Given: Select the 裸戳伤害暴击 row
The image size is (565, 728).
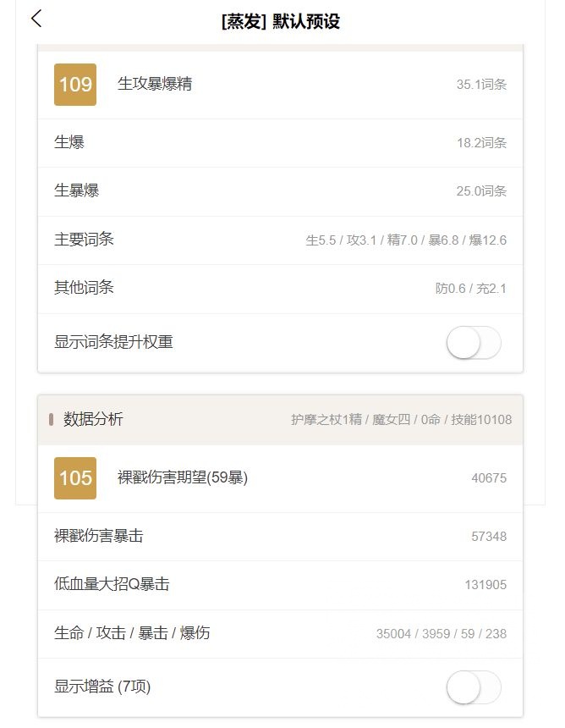Looking at the screenshot, I should tap(99, 536).
